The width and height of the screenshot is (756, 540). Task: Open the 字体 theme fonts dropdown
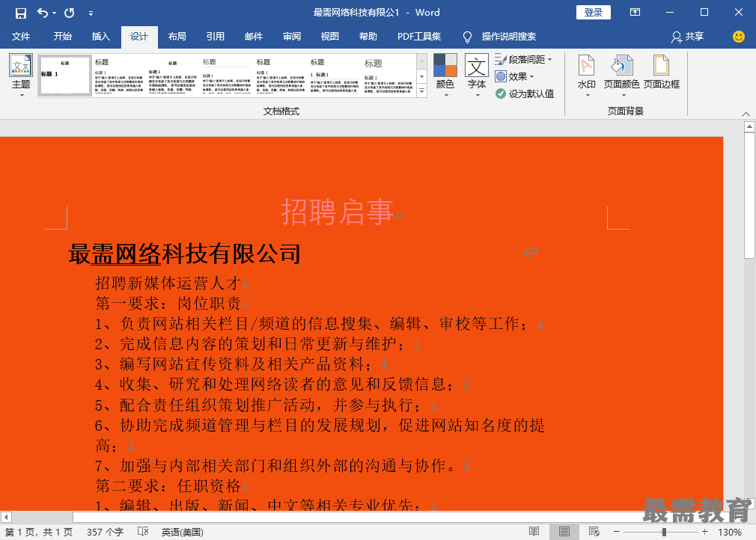pyautogui.click(x=476, y=76)
